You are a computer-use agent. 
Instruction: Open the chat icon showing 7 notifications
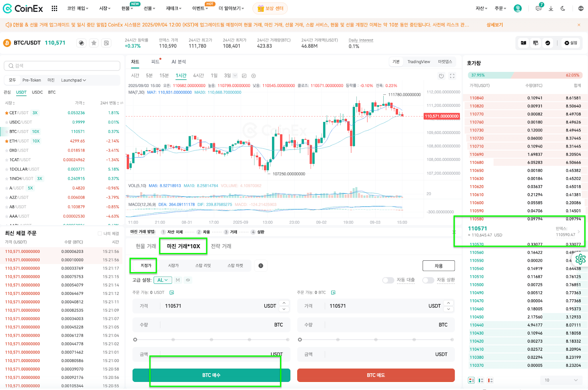click(538, 8)
